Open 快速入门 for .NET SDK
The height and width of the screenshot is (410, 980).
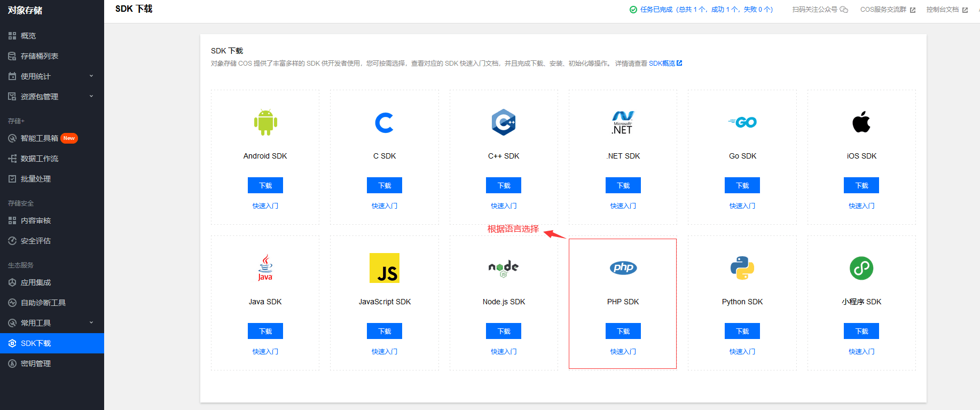pos(623,206)
